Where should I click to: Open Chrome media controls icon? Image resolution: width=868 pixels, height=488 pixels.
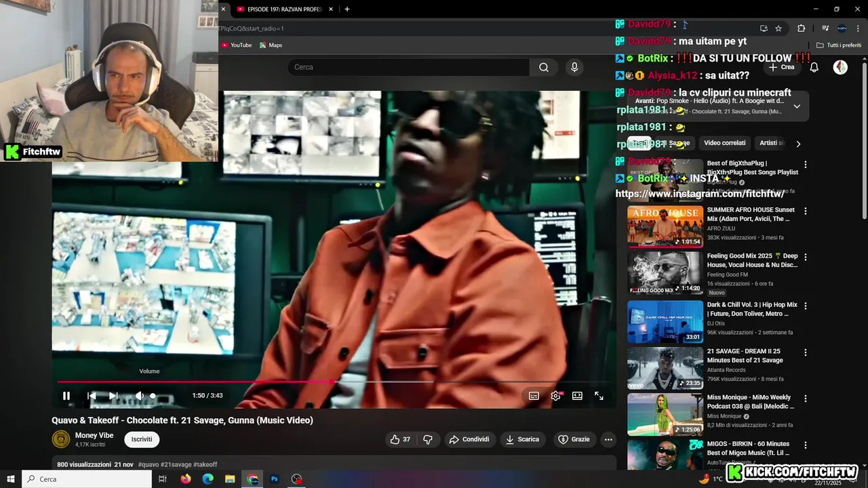825,28
